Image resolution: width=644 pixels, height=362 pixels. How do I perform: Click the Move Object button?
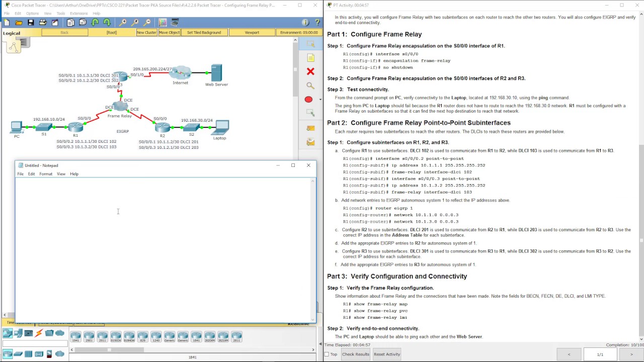[170, 32]
